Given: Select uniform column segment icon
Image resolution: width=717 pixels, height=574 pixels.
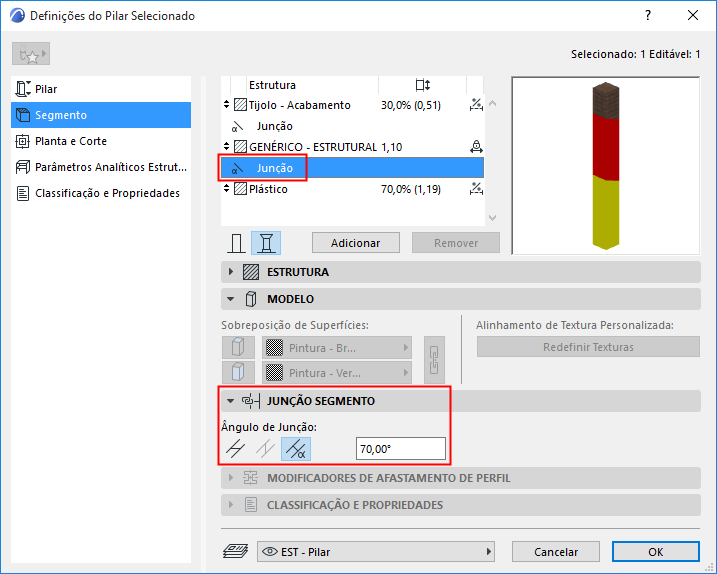Looking at the screenshot, I should 236,243.
